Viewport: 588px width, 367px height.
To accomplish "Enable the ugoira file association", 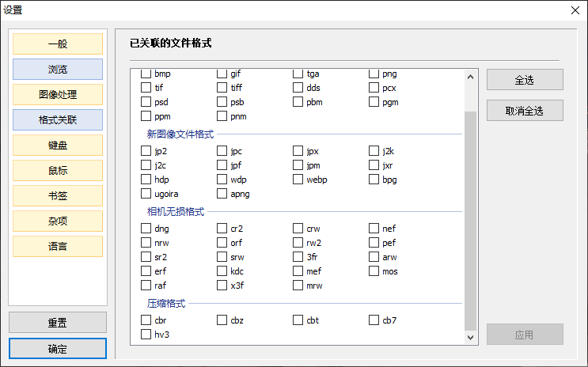I will (146, 194).
